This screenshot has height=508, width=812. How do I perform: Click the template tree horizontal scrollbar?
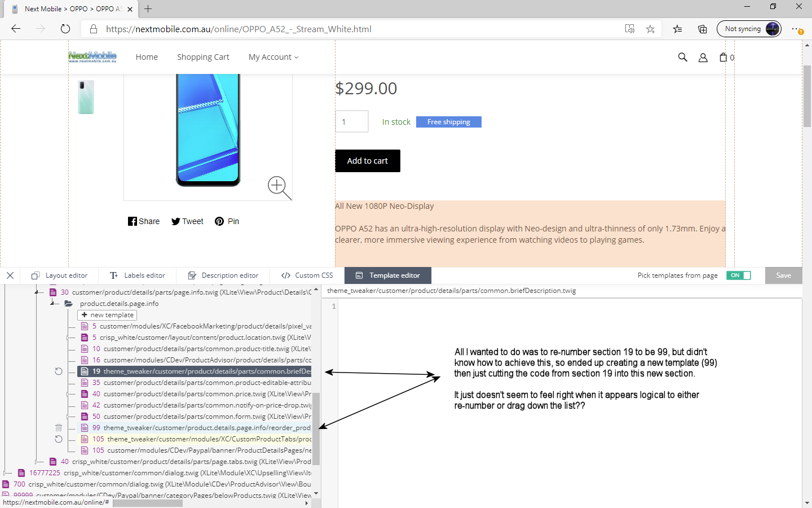tap(148, 503)
